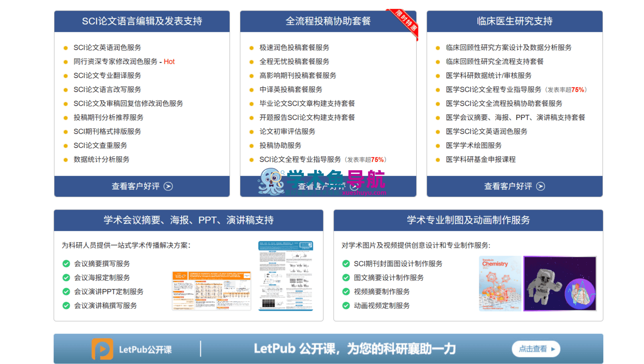Open 视频摘要制作服务 link
Screen dimensions: 644x364
(382, 292)
